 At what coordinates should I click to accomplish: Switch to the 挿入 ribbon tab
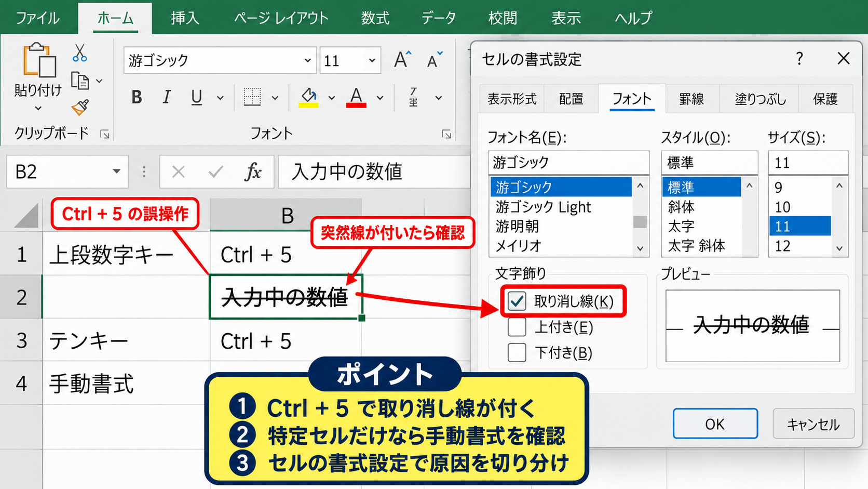pyautogui.click(x=185, y=18)
